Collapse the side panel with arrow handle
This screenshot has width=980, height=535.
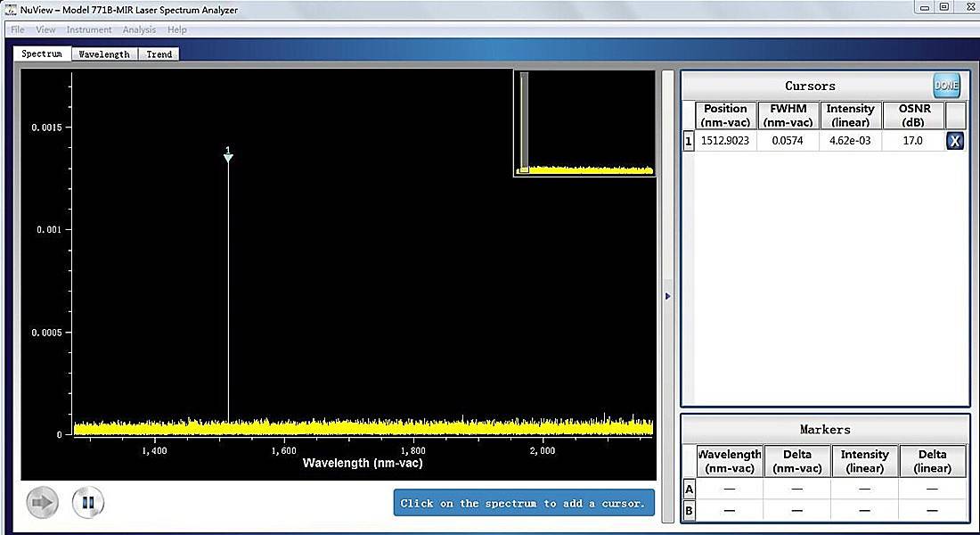tap(668, 296)
